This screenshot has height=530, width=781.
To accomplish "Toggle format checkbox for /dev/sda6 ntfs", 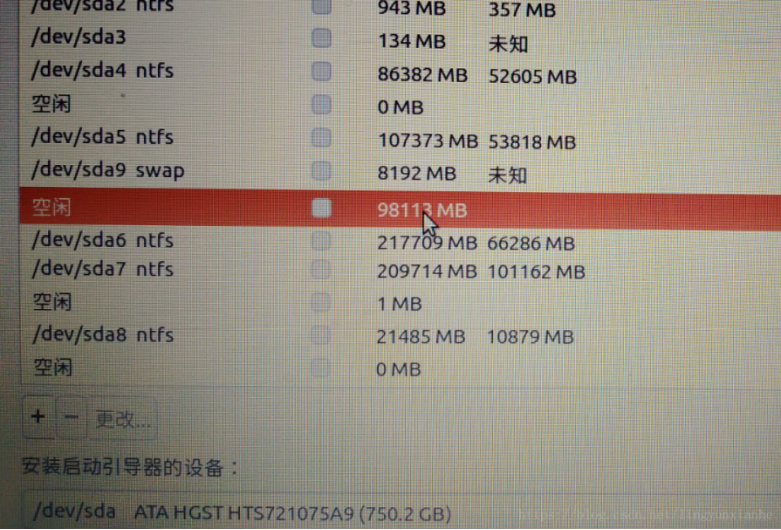I will pos(321,241).
